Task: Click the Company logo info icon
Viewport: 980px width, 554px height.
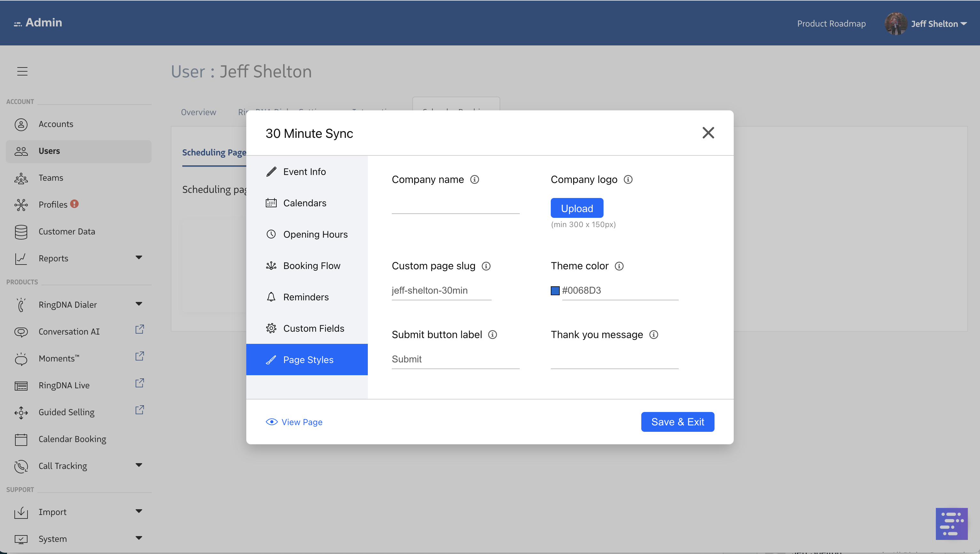Action: click(x=628, y=179)
